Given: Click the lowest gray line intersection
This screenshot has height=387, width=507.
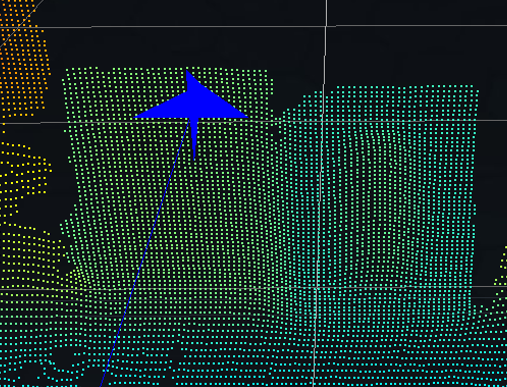Looking at the screenshot, I should click(x=317, y=287).
